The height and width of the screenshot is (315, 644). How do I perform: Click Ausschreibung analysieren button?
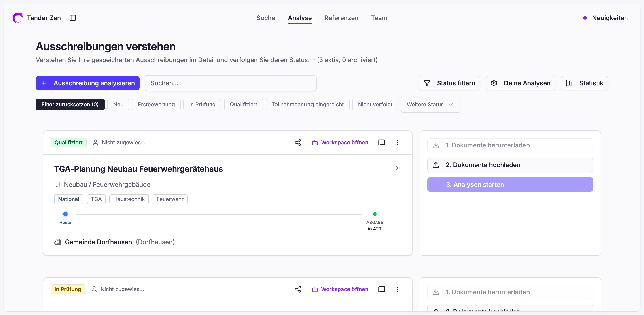87,83
